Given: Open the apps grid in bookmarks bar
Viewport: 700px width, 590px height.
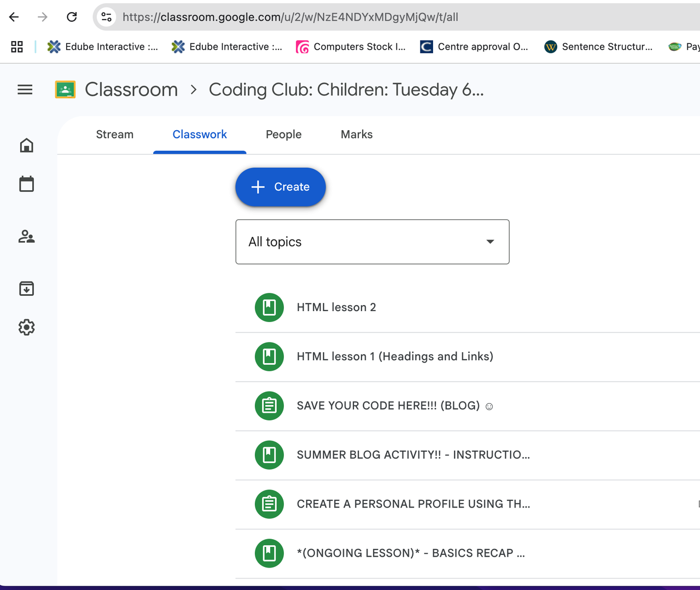Looking at the screenshot, I should 17,46.
